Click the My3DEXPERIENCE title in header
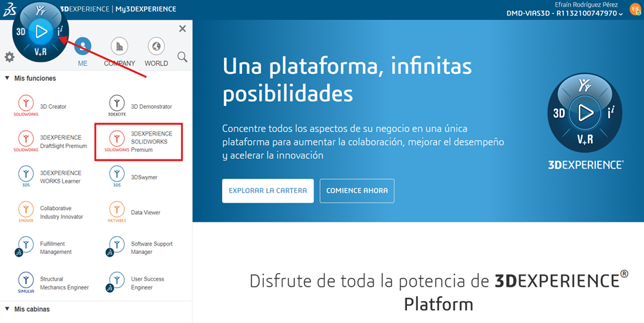 click(146, 9)
